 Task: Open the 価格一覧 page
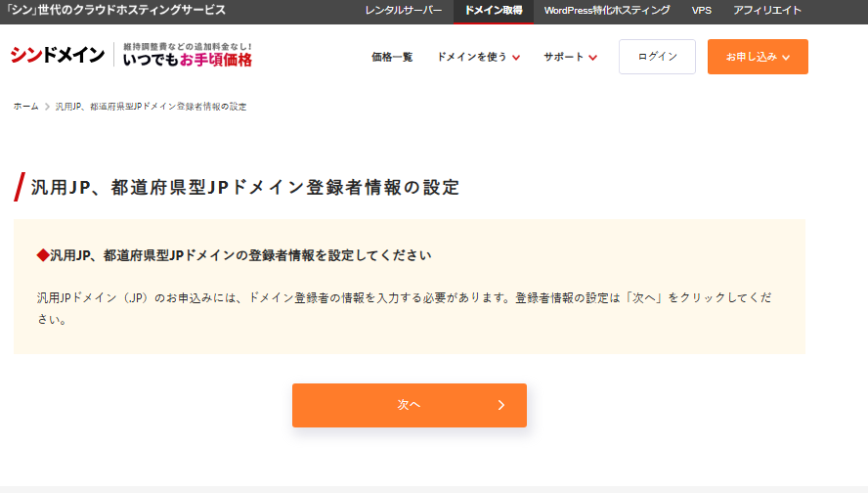pos(392,57)
